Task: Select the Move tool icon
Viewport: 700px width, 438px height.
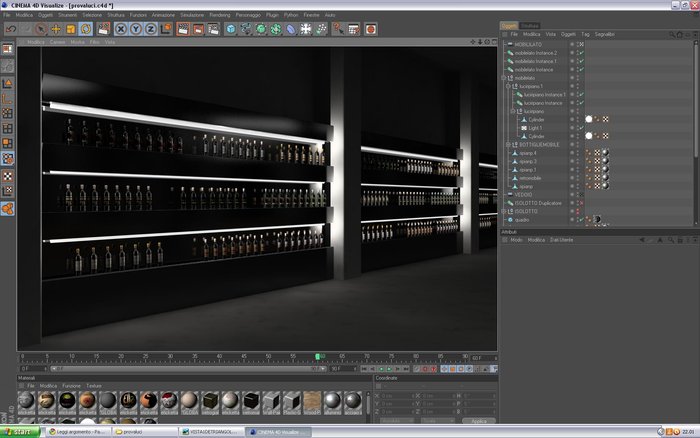Action: tap(56, 29)
